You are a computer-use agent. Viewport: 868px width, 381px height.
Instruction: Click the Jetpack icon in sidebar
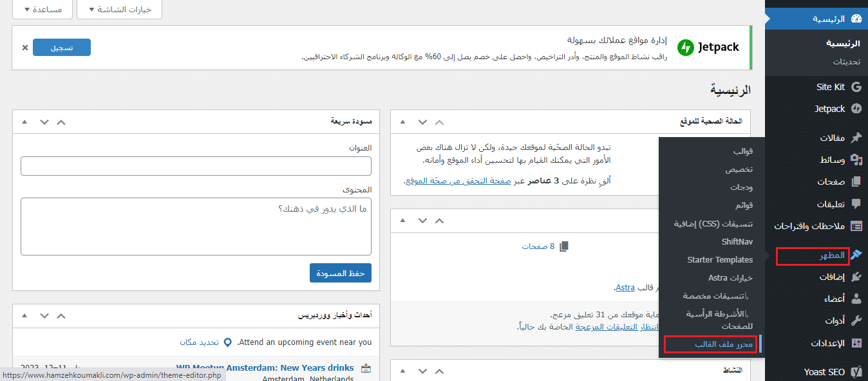(856, 109)
